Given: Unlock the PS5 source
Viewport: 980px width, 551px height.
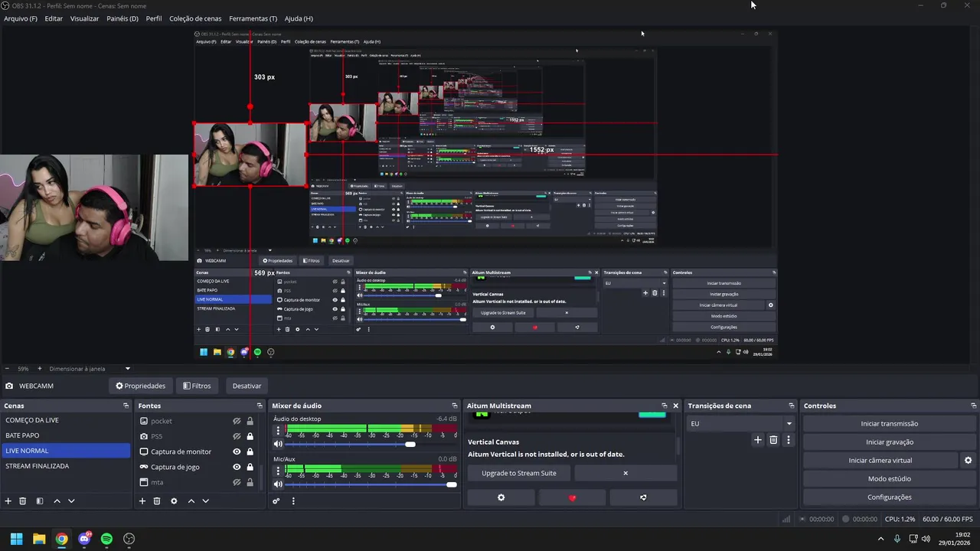Looking at the screenshot, I should pyautogui.click(x=250, y=436).
